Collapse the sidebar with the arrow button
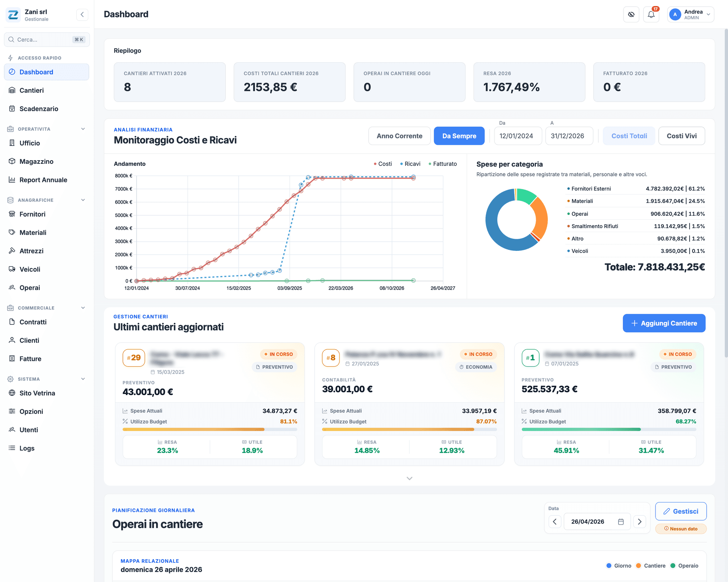This screenshot has width=728, height=582. (82, 15)
